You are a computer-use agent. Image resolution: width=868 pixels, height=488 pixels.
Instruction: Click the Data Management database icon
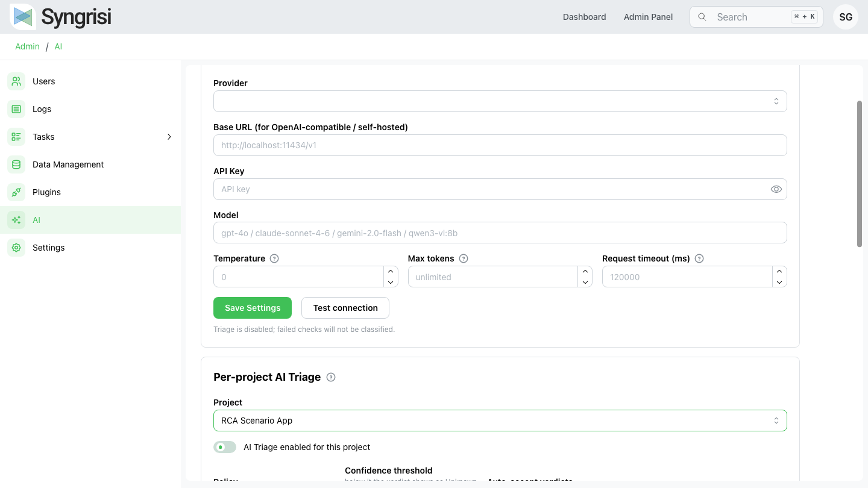tap(16, 164)
